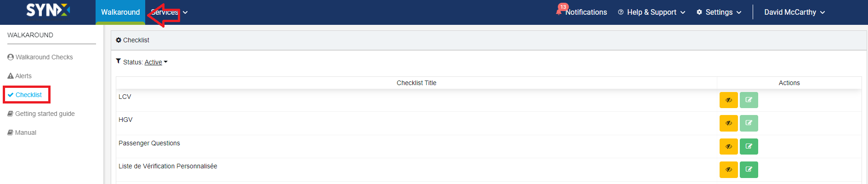Image resolution: width=868 pixels, height=184 pixels.
Task: Open the Alerts sidebar link
Action: [20, 76]
